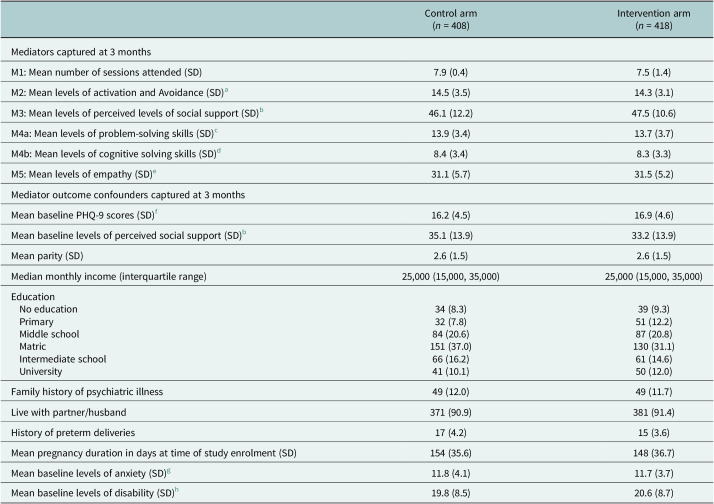The width and height of the screenshot is (714, 504).
Task: Click footnote e after M5 empathy (SD)
Action: pyautogui.click(x=154, y=172)
